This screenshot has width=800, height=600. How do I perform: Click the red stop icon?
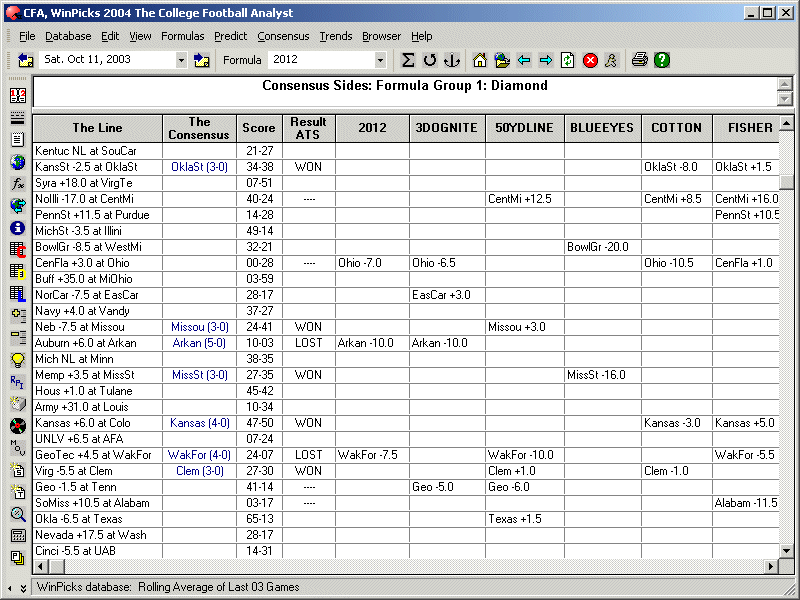[590, 60]
